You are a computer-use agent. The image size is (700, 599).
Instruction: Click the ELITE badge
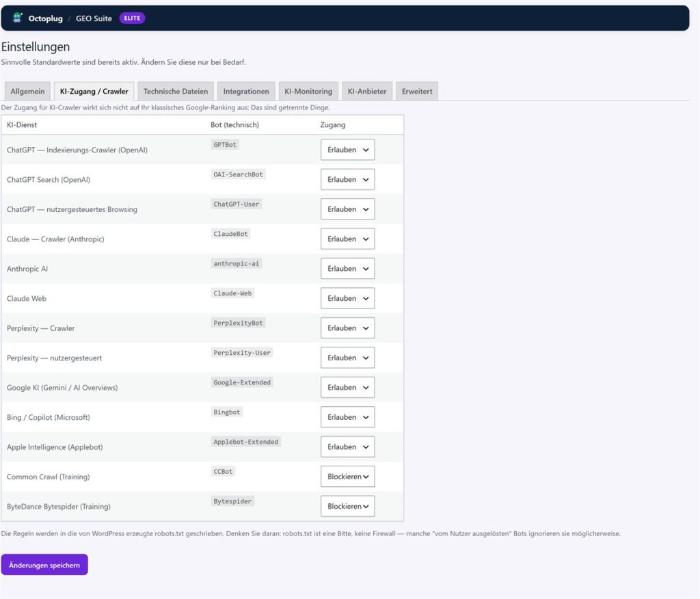coord(132,18)
